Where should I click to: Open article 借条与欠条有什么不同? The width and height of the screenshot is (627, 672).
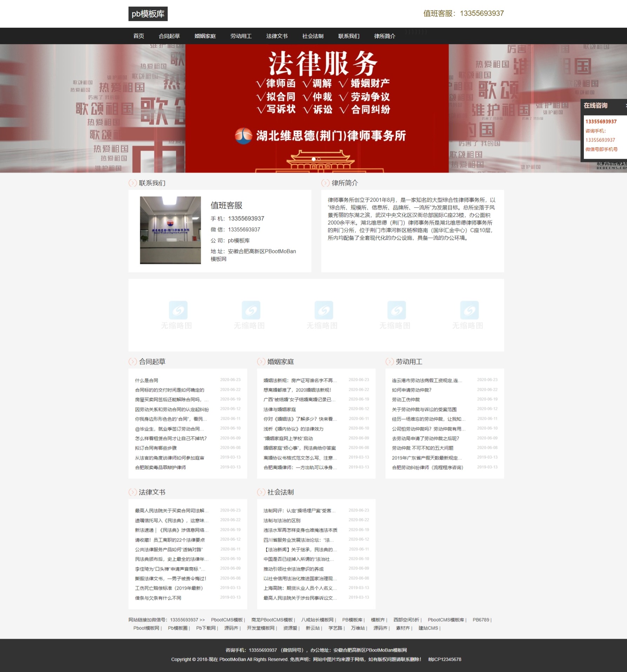coord(158,598)
